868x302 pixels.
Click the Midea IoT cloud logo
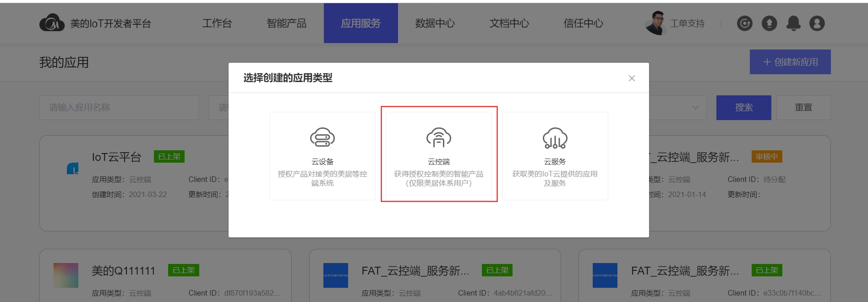pyautogui.click(x=52, y=22)
